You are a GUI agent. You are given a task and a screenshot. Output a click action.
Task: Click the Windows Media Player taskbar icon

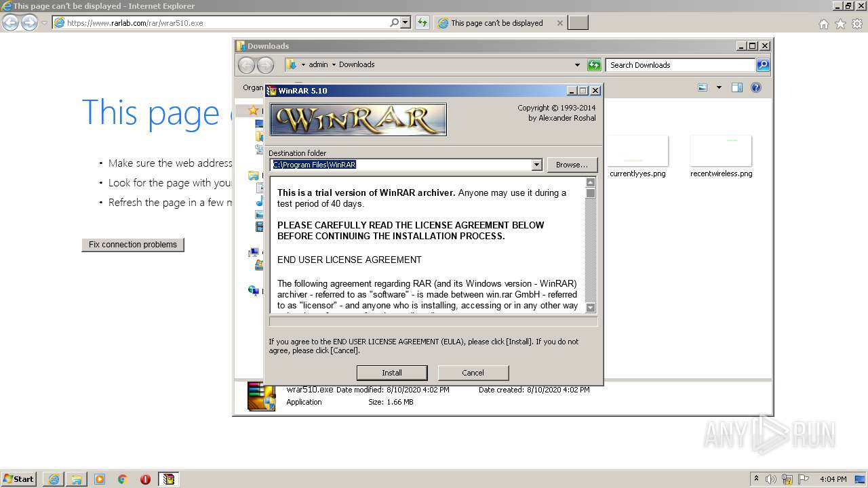(x=100, y=479)
